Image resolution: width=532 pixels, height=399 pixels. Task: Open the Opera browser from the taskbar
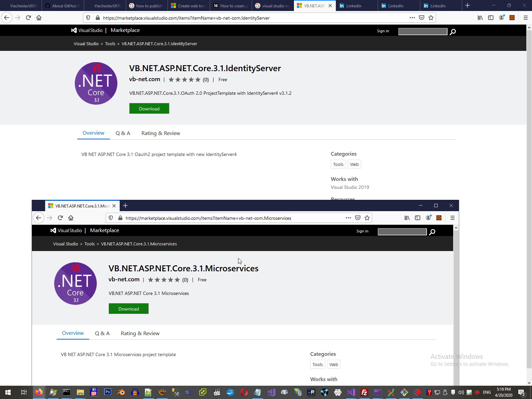[x=244, y=392]
